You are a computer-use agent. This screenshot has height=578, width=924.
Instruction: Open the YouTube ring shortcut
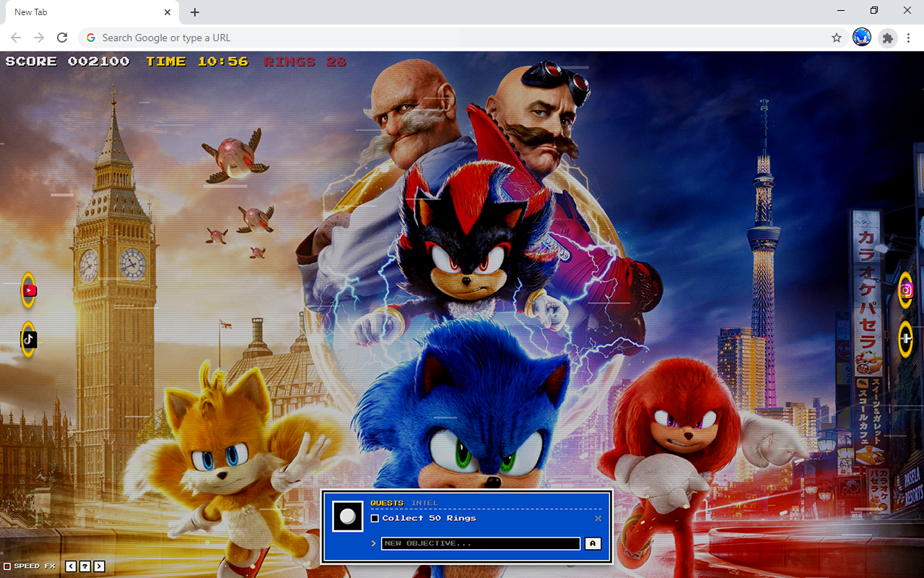(x=28, y=290)
